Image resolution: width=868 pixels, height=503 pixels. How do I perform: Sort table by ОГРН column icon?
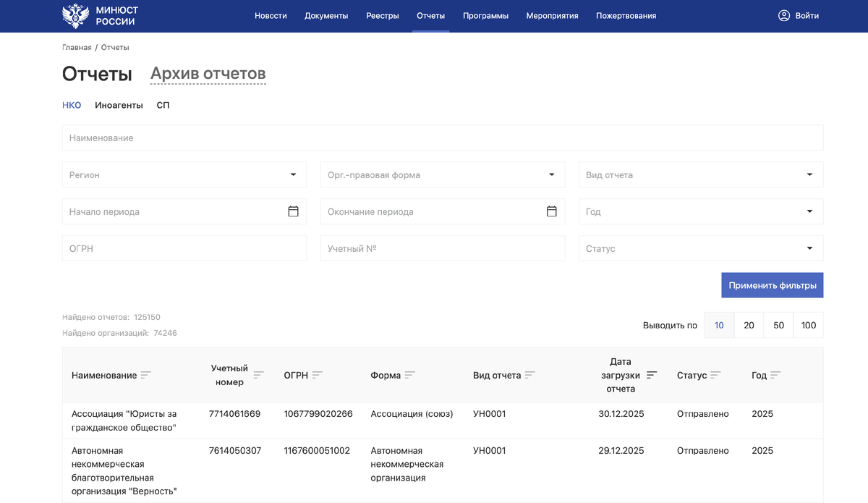317,375
